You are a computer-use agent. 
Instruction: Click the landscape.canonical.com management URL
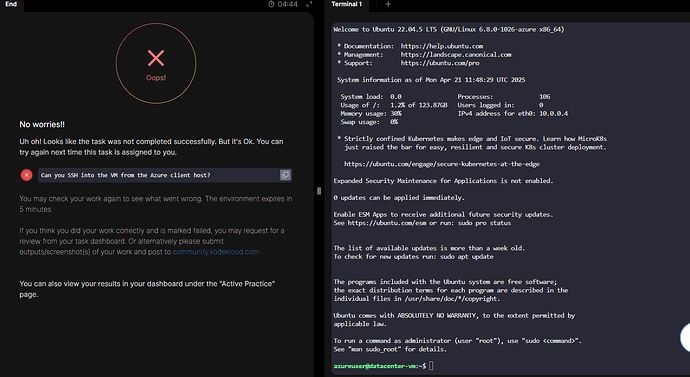click(x=456, y=55)
